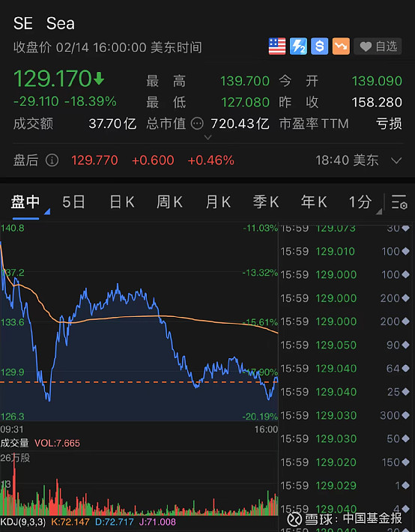Image resolution: width=415 pixels, height=532 pixels.
Task: Tap the 最低 127.080 value
Action: (246, 102)
